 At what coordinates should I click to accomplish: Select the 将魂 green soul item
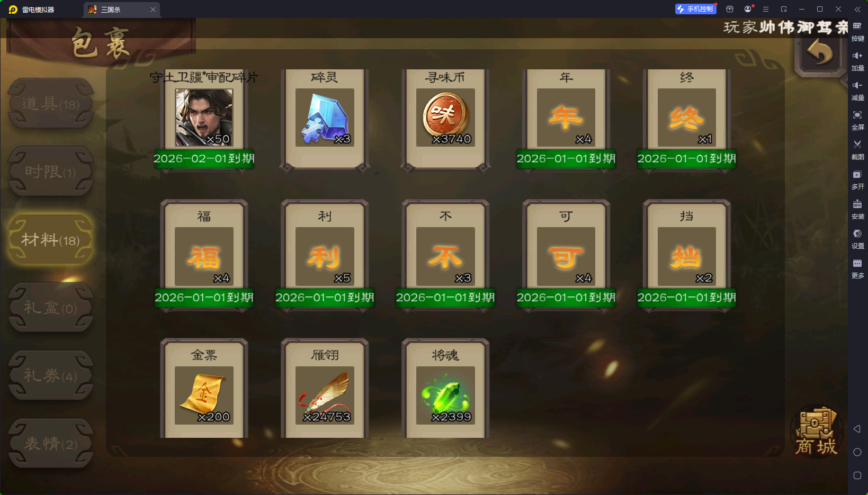445,395
